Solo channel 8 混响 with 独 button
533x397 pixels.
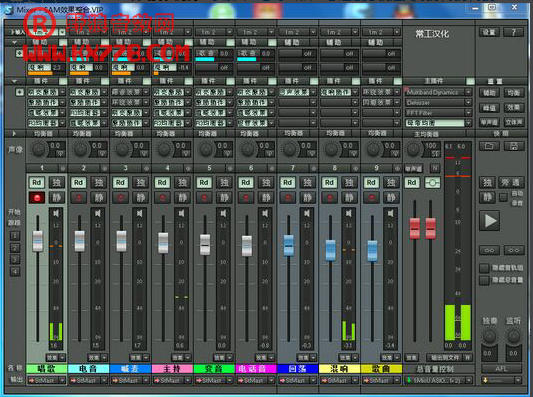(x=349, y=183)
